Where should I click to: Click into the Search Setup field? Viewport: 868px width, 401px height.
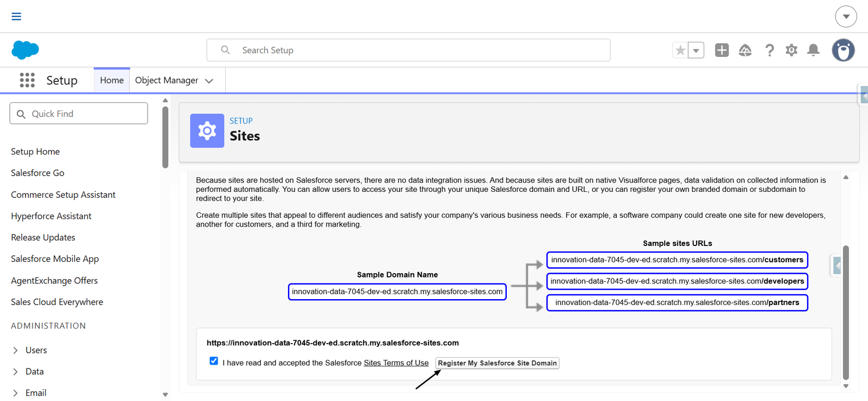click(x=409, y=50)
